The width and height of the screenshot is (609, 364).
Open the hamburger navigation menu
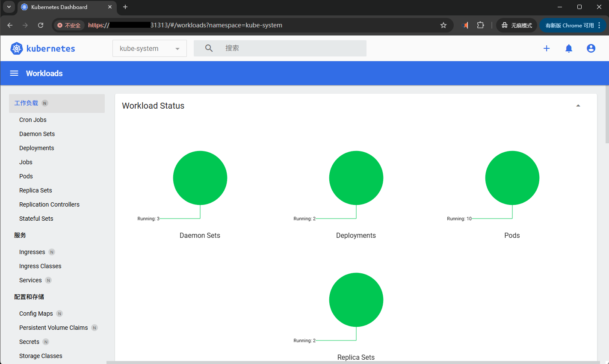[14, 73]
